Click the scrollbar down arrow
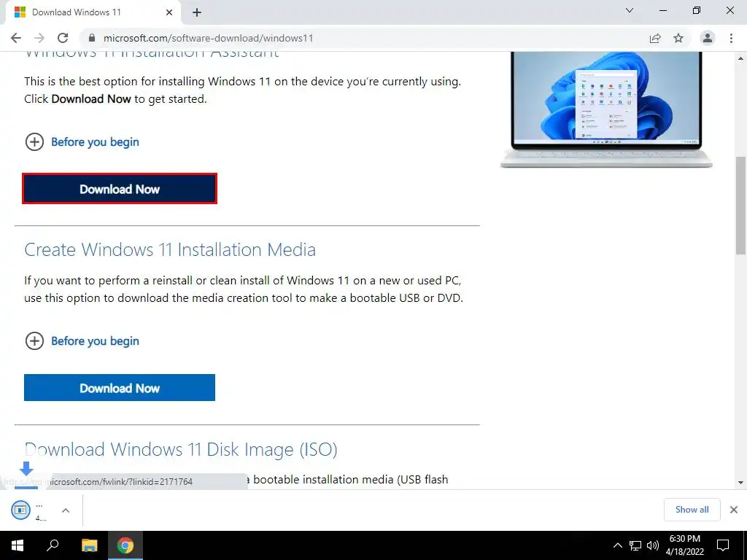Screen dimensions: 747x560 tap(741, 483)
